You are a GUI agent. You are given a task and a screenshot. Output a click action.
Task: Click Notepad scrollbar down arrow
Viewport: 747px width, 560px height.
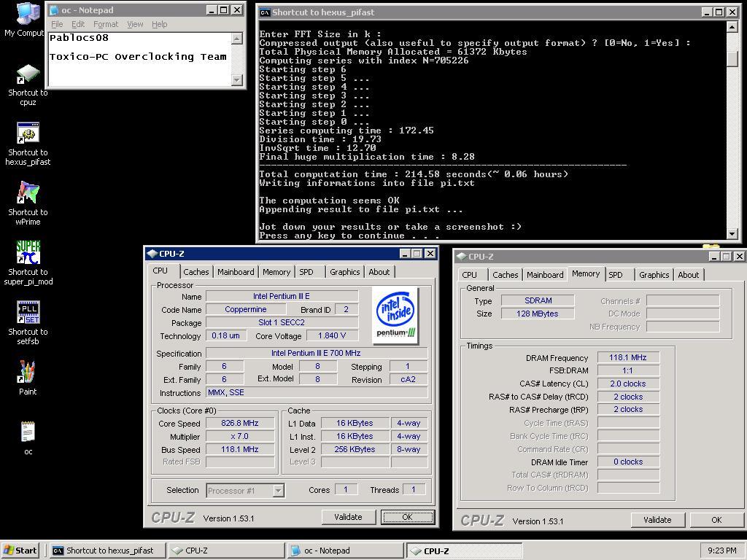237,80
